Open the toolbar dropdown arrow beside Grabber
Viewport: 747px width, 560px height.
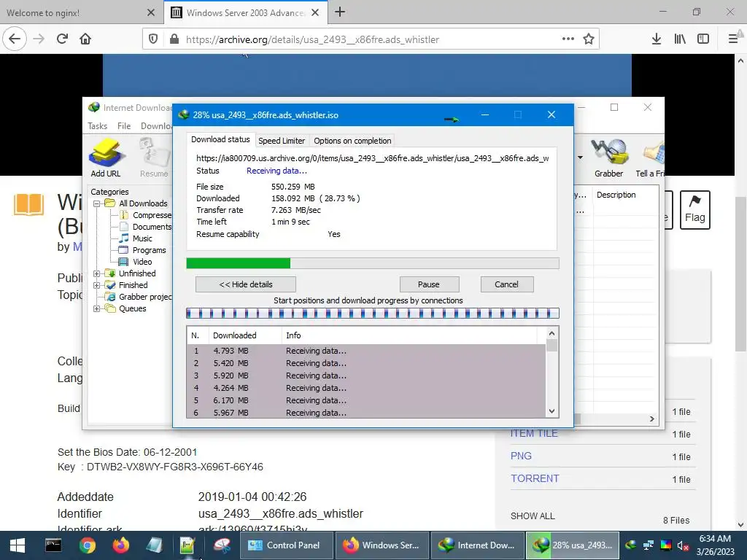(x=580, y=157)
